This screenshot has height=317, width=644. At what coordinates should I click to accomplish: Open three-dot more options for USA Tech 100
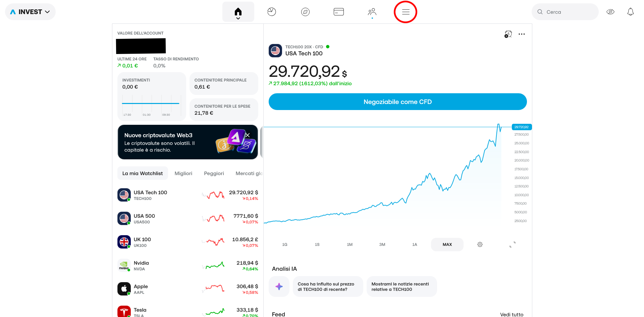point(522,34)
